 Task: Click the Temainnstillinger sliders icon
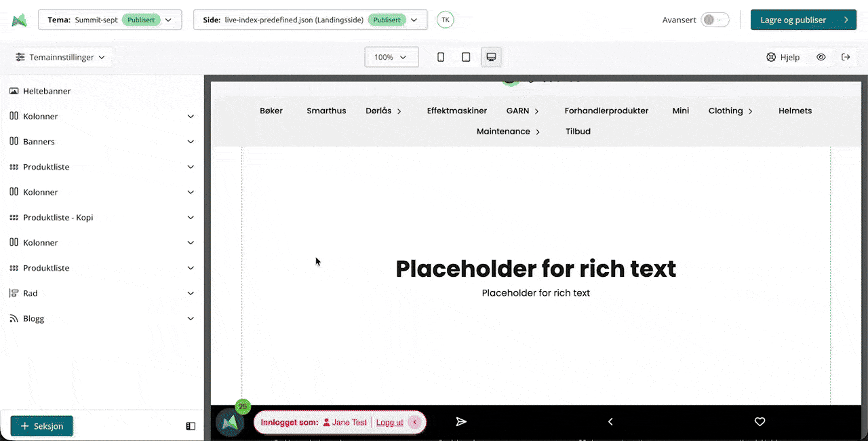tap(20, 57)
